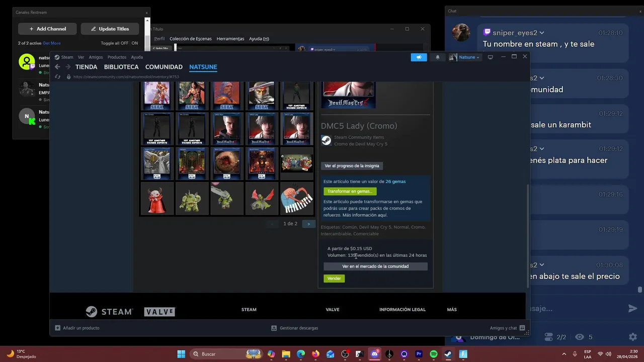Select the DMC5 Nero trading card

click(x=227, y=129)
